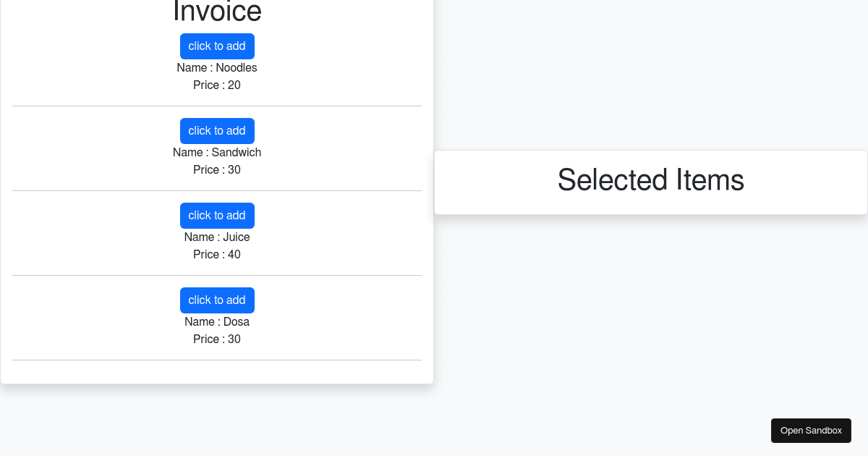Select the Juice item name text
Image resolution: width=868 pixels, height=456 pixels.
(217, 237)
